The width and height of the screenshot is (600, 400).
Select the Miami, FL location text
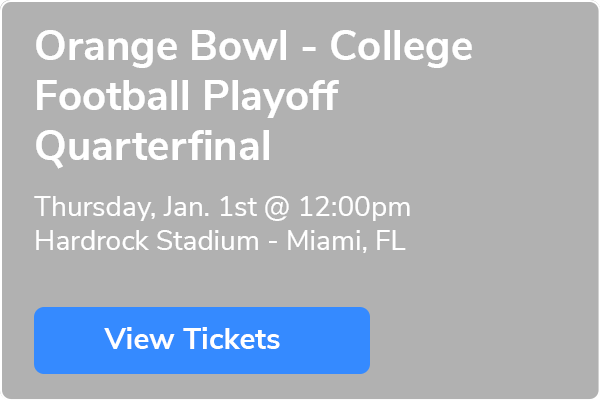[x=346, y=241]
